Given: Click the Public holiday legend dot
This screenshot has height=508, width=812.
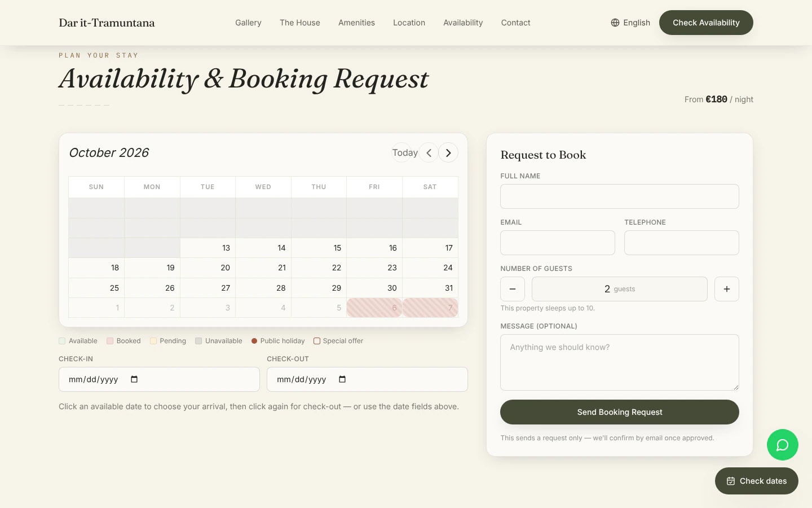Looking at the screenshot, I should coord(254,341).
